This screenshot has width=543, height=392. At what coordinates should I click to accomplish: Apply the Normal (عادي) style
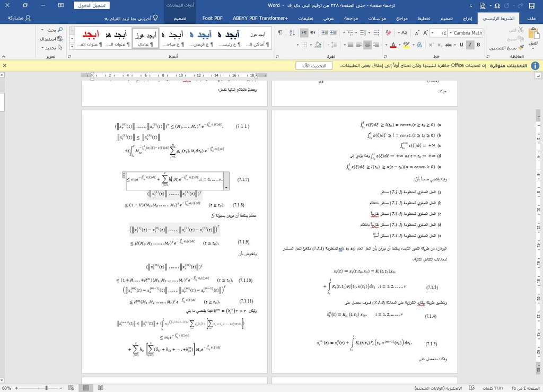point(145,38)
